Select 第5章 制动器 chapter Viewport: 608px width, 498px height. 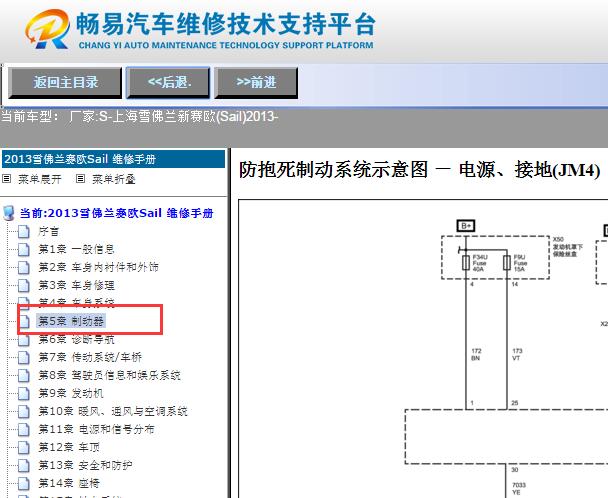pyautogui.click(x=71, y=321)
